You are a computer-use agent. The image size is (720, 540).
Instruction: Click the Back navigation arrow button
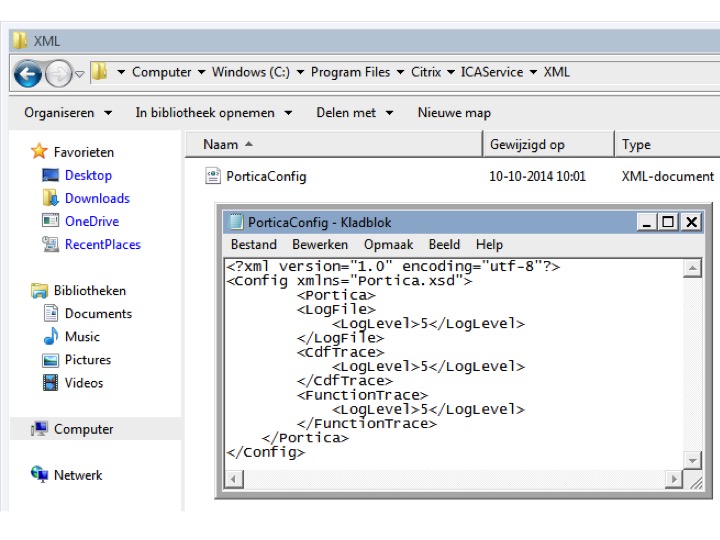(28, 73)
